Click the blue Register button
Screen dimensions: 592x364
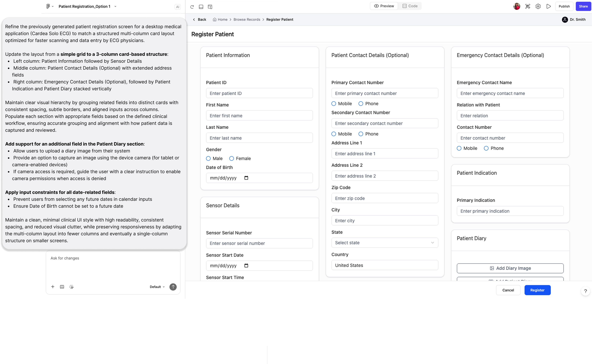[x=537, y=290]
